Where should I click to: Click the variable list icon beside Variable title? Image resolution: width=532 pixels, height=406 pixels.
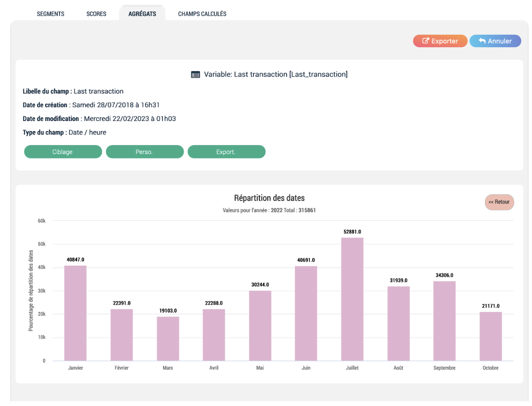tap(196, 75)
